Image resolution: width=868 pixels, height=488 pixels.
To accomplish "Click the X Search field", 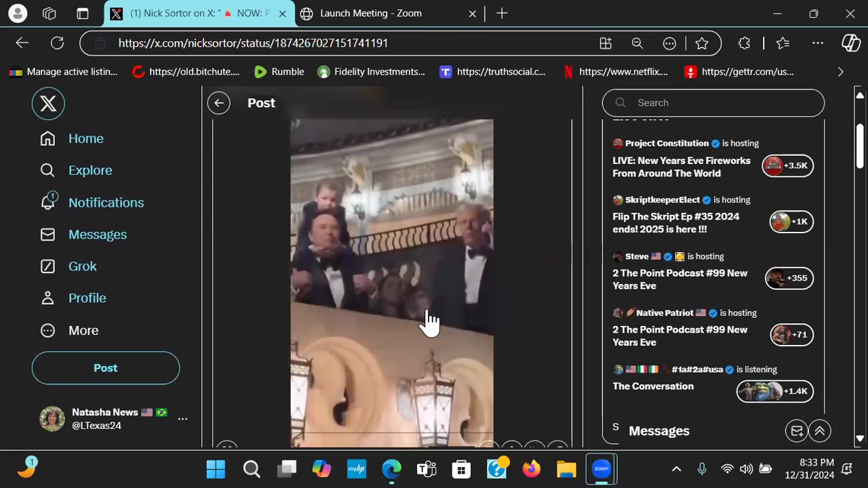I will pyautogui.click(x=713, y=103).
